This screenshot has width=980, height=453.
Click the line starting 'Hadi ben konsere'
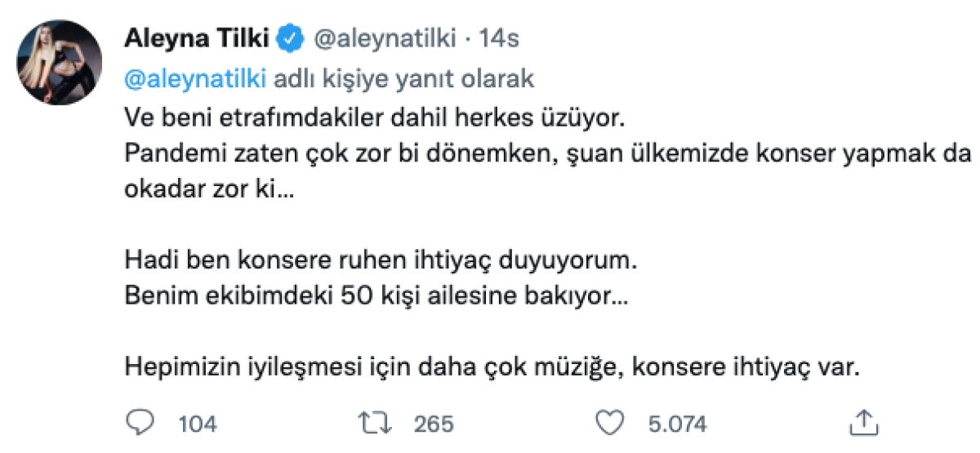380,261
